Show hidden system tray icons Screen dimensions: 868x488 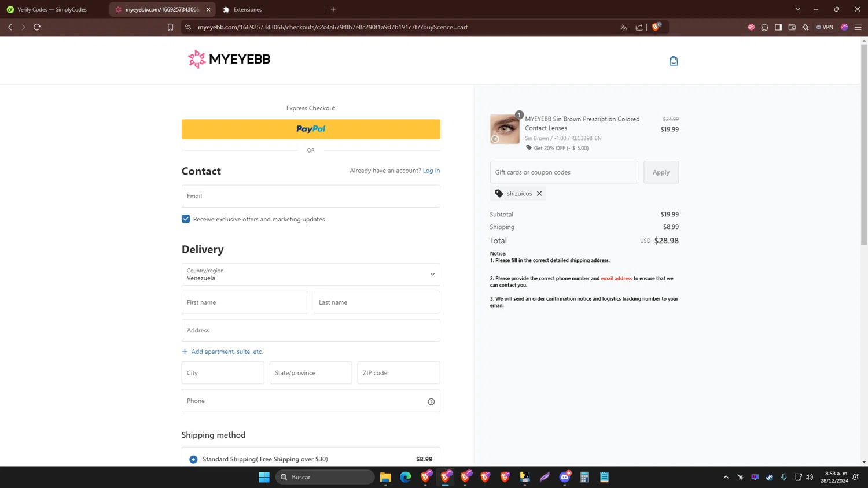[x=726, y=477]
